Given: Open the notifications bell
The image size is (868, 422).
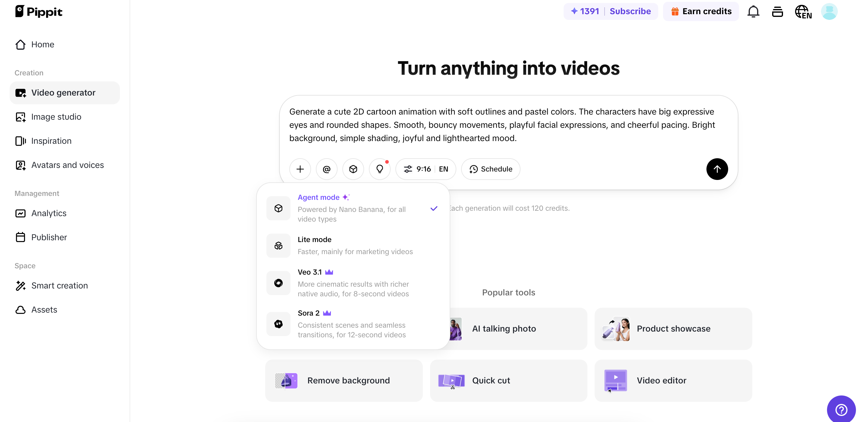Looking at the screenshot, I should 753,11.
